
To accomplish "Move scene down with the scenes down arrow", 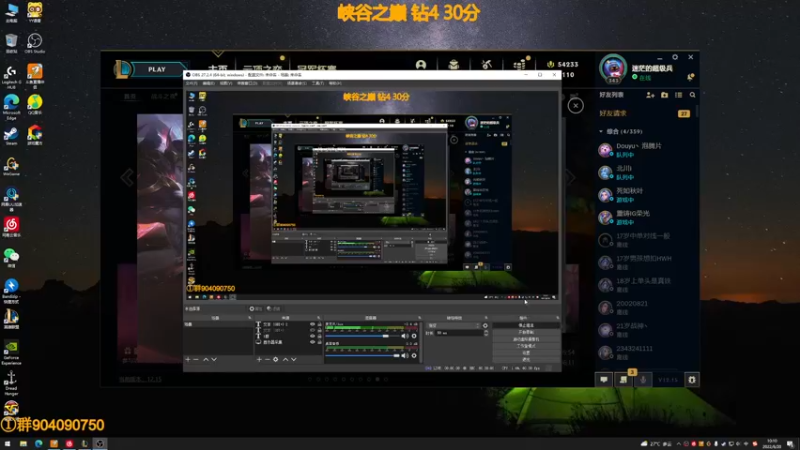I will (x=214, y=360).
